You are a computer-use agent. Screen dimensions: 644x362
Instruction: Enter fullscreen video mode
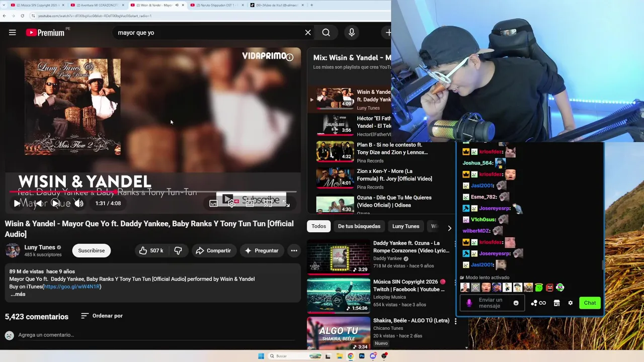pos(286,203)
